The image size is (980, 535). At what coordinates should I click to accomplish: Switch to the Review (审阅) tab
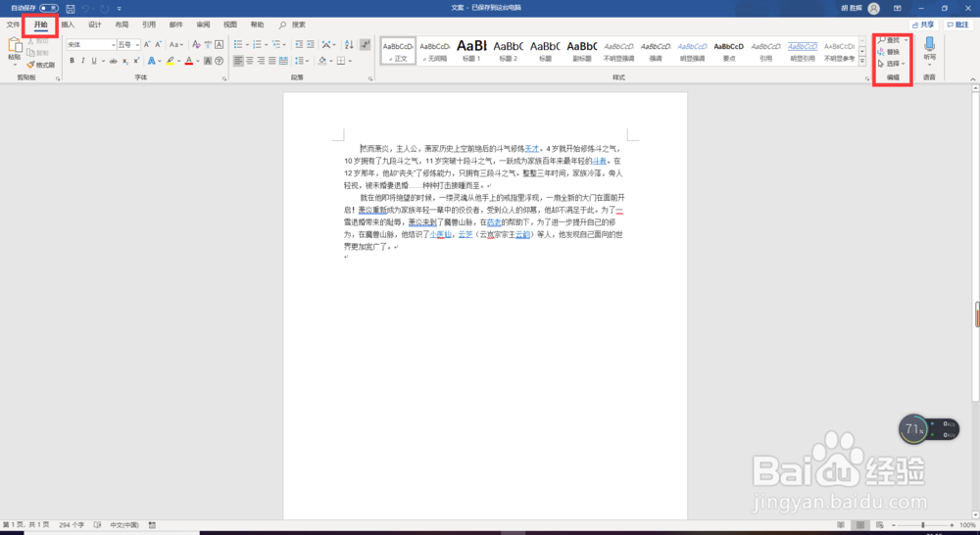click(203, 24)
